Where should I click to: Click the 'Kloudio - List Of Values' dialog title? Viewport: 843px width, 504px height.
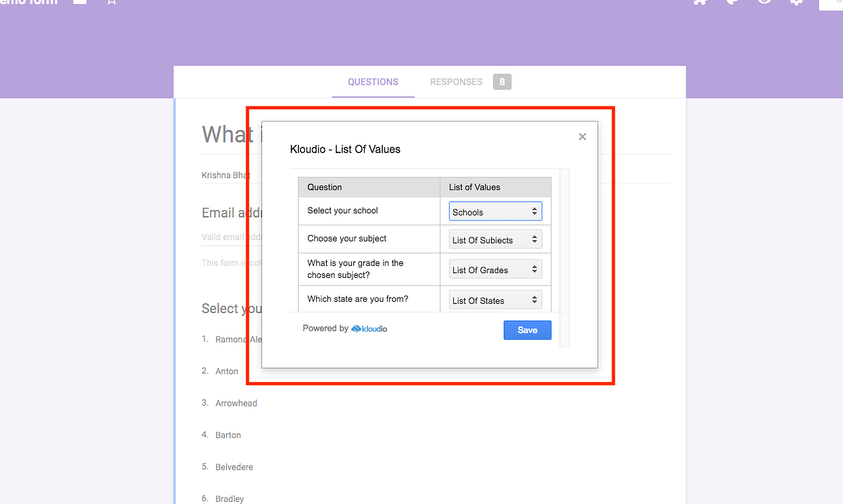pyautogui.click(x=345, y=149)
